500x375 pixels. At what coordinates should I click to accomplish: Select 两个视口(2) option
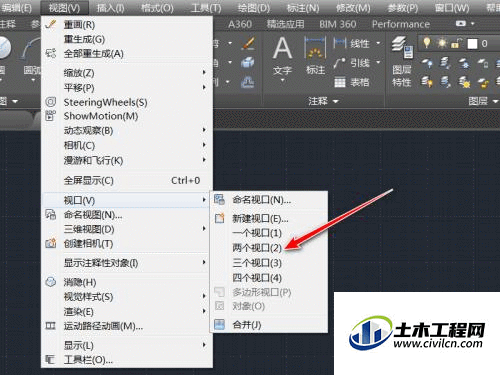(269, 248)
